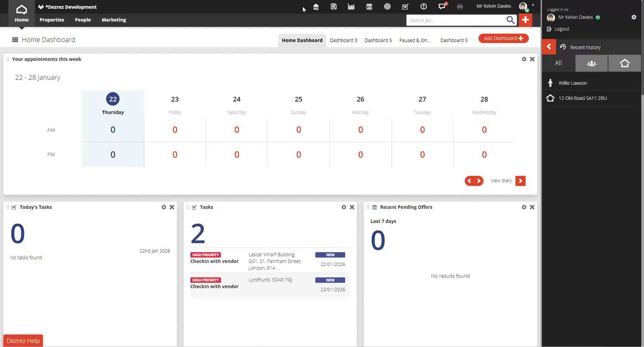Click the Mr Kelvin Davies name in top bar
The image size is (644, 347).
tap(494, 6)
